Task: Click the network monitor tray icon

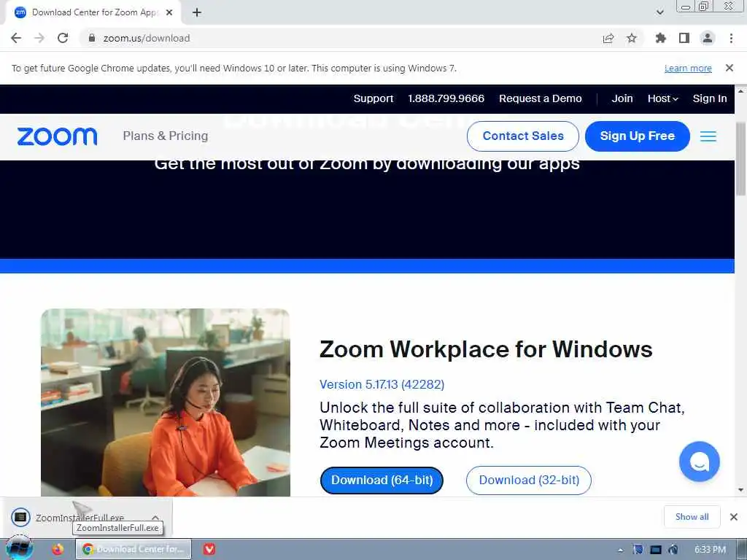Action: click(656, 550)
